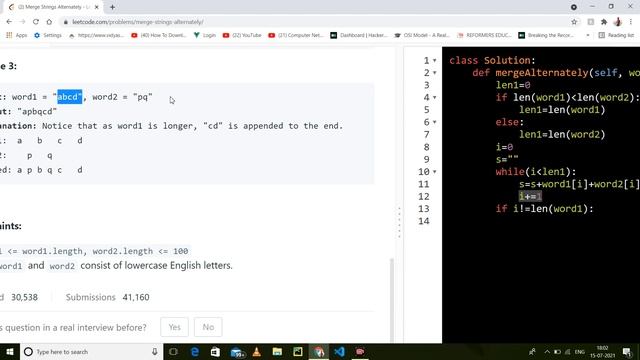This screenshot has height=360, width=640.
Task: Answer No to the interview question
Action: (x=208, y=327)
